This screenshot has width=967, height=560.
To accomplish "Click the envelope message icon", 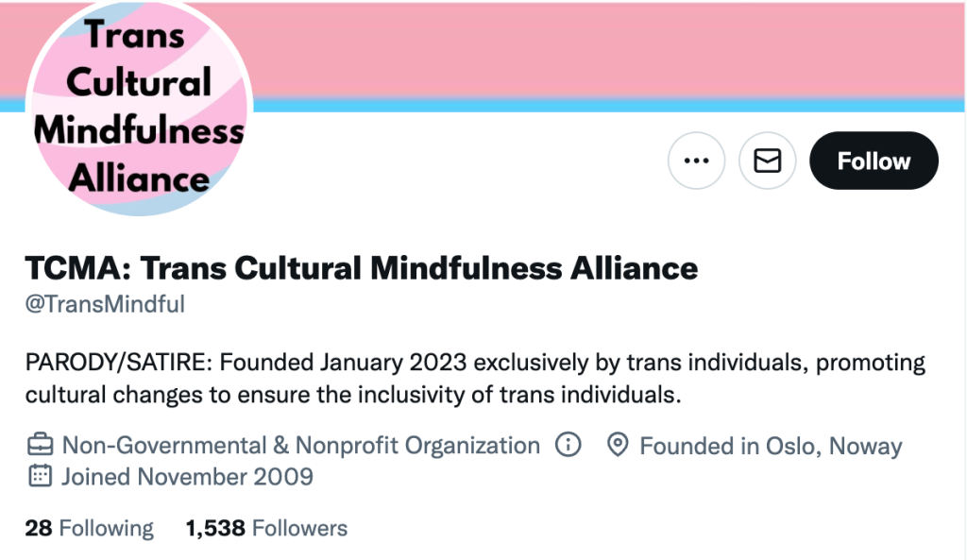I will pos(768,161).
